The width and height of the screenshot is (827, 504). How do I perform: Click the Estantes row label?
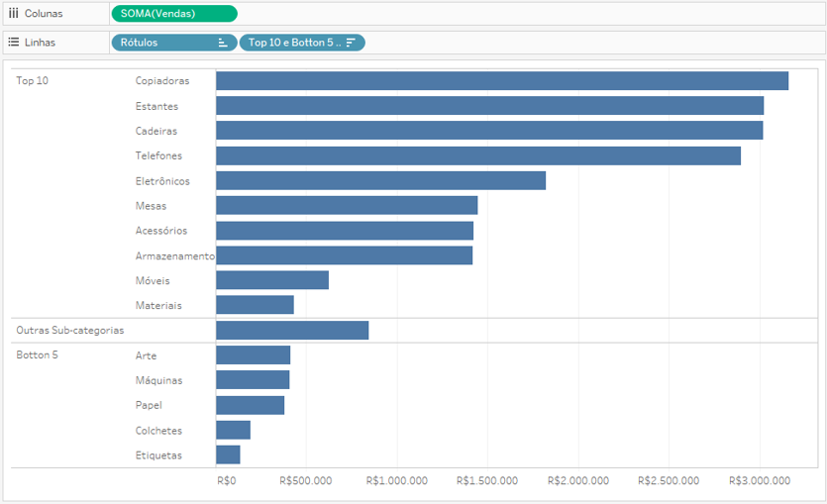click(x=156, y=106)
